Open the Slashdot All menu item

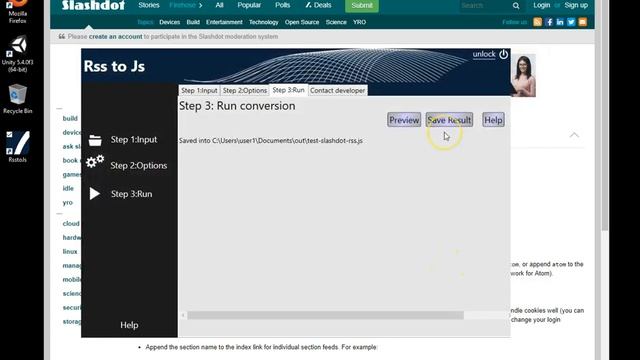(x=219, y=5)
